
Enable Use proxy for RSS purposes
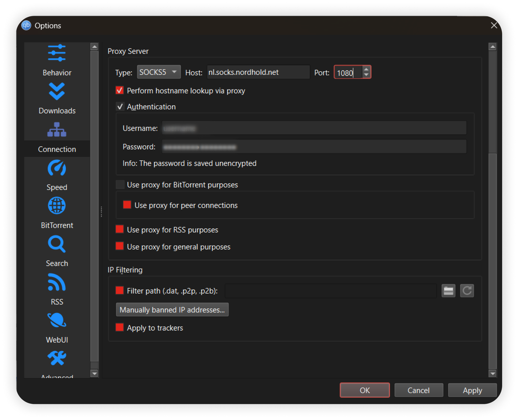tap(120, 229)
